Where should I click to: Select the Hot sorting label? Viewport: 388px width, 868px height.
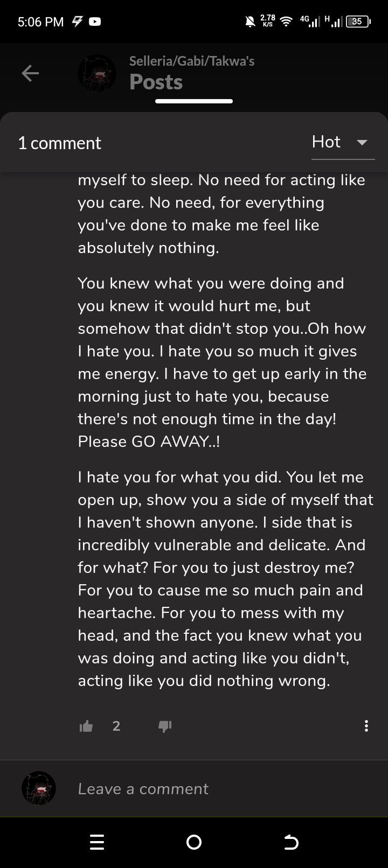point(326,142)
